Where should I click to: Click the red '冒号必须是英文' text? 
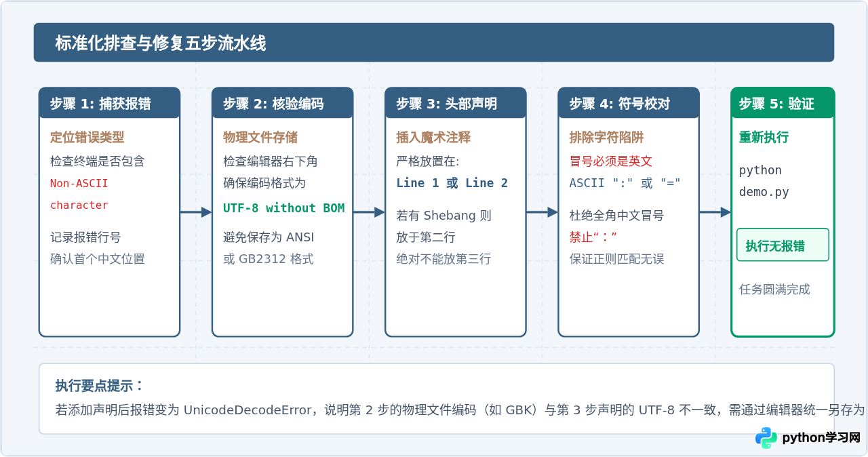point(611,161)
